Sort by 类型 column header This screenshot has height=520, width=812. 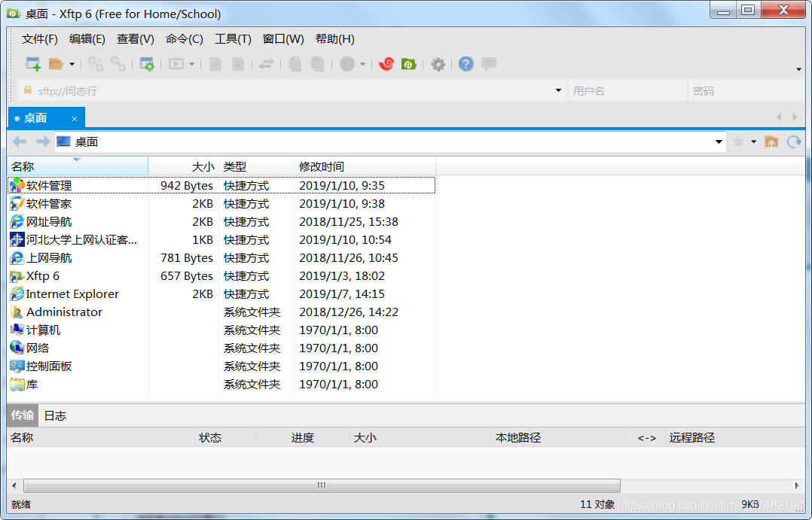coord(257,166)
